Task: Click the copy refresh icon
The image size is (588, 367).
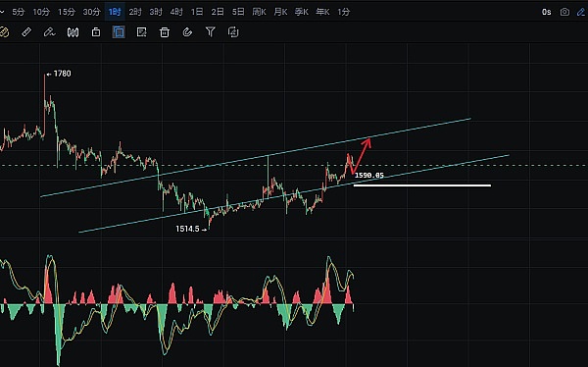Action: pos(233,32)
